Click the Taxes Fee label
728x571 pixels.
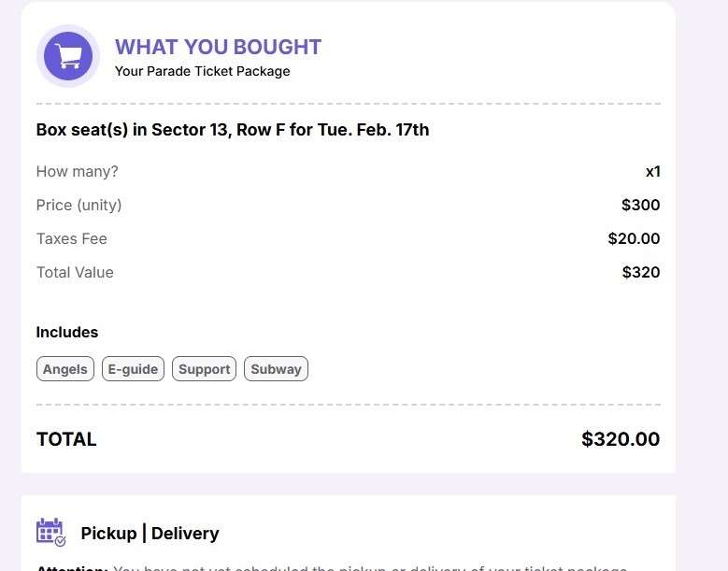pyautogui.click(x=71, y=239)
